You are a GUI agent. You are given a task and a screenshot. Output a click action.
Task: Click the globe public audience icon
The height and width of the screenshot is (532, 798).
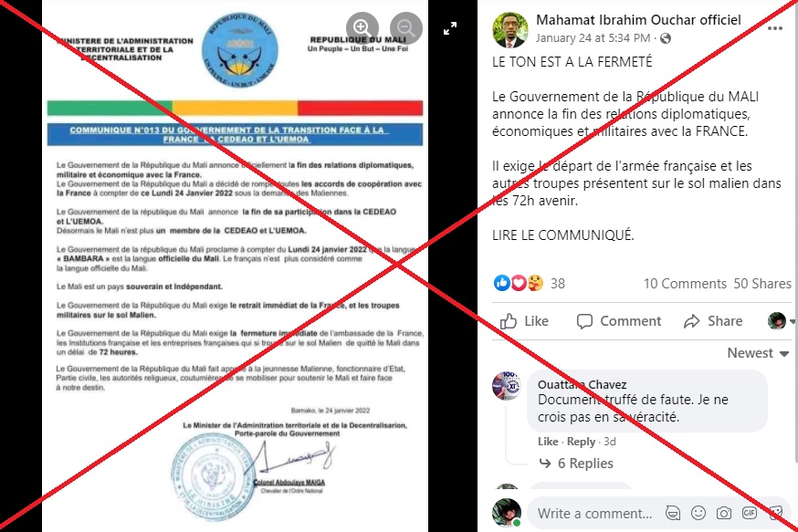tap(666, 38)
